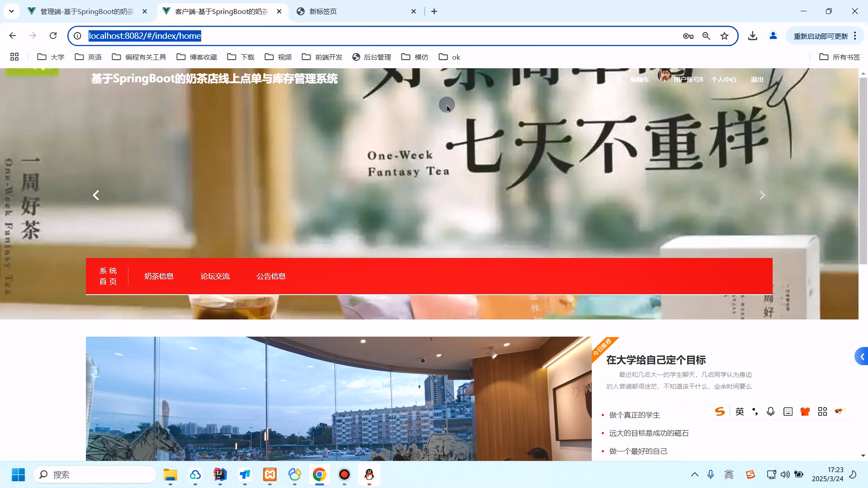868x488 pixels.
Task: Open the magnifier zoom icon near address bar
Action: pos(706,36)
